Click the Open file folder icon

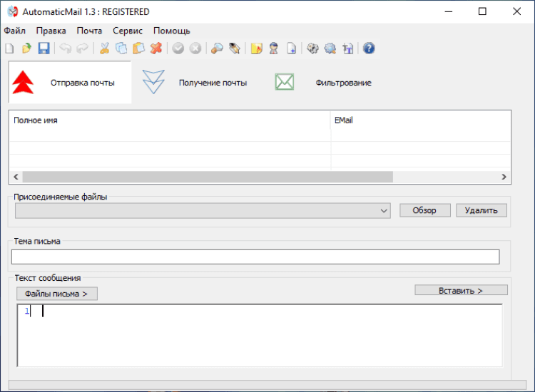26,48
